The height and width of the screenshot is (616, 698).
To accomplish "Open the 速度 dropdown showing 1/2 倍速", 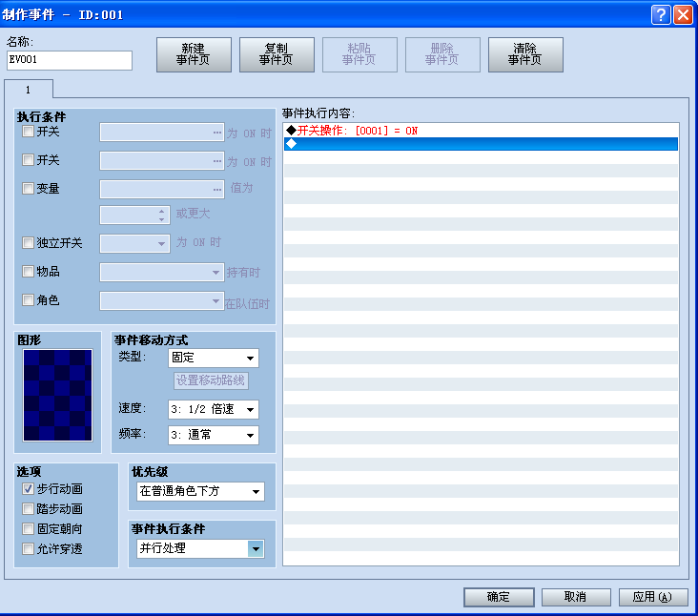I will click(x=214, y=409).
